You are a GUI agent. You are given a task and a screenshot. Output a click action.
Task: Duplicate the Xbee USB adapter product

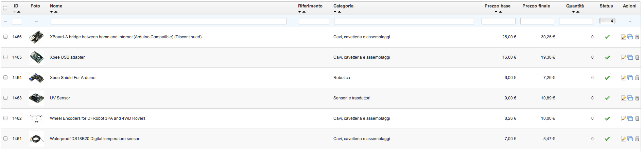pyautogui.click(x=630, y=57)
